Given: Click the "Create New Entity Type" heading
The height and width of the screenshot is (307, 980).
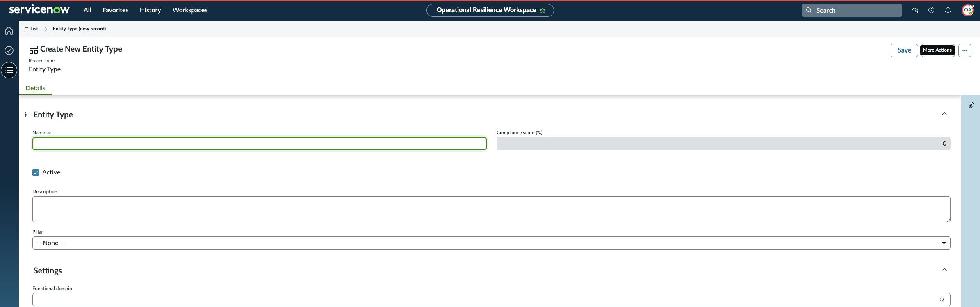Looking at the screenshot, I should [x=81, y=49].
